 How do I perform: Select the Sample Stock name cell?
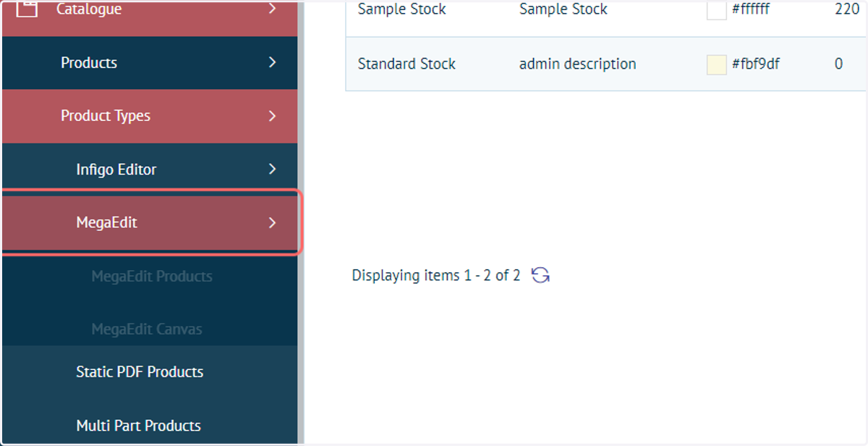click(402, 9)
